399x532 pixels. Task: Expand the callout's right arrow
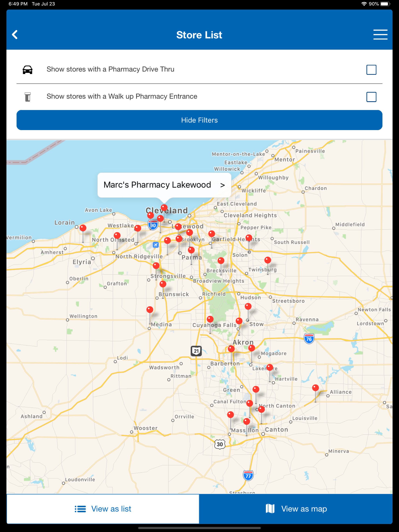pos(222,185)
